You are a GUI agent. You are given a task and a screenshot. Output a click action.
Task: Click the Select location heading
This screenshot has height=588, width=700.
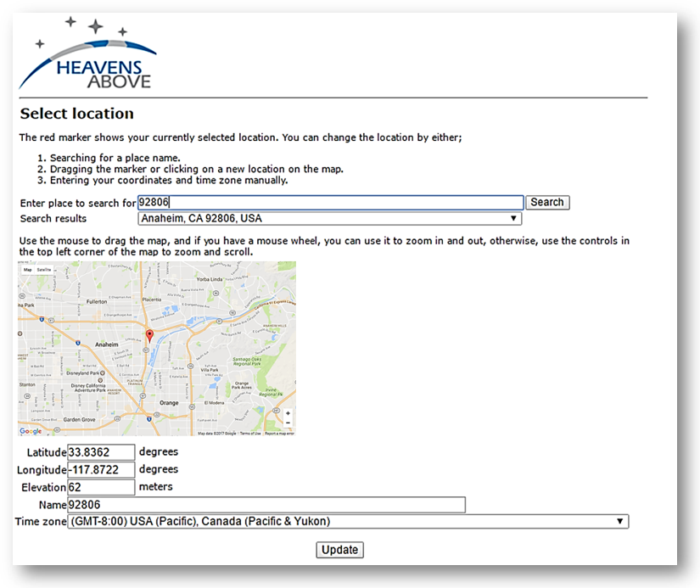76,114
